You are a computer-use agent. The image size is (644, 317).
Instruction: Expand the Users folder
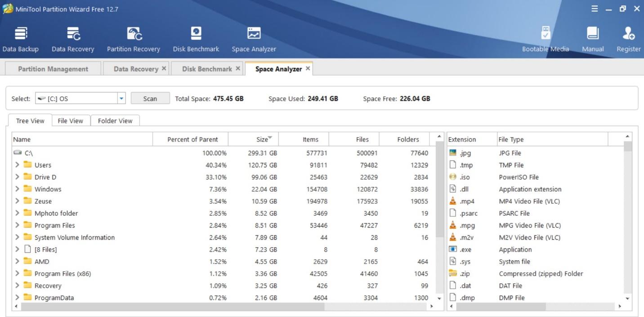17,165
